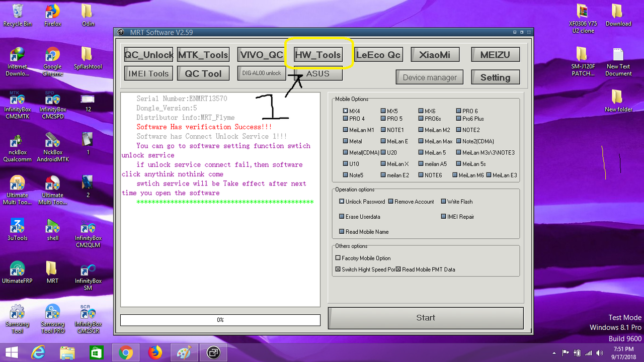The width and height of the screenshot is (644, 362).
Task: Open the MRT folder on desktop
Action: point(52,273)
